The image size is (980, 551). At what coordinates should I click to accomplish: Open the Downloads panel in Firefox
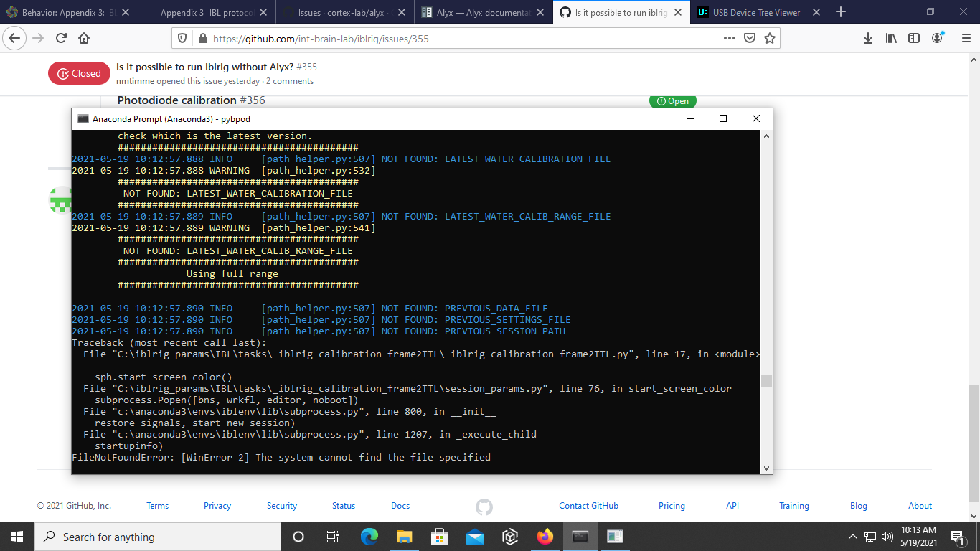point(869,38)
